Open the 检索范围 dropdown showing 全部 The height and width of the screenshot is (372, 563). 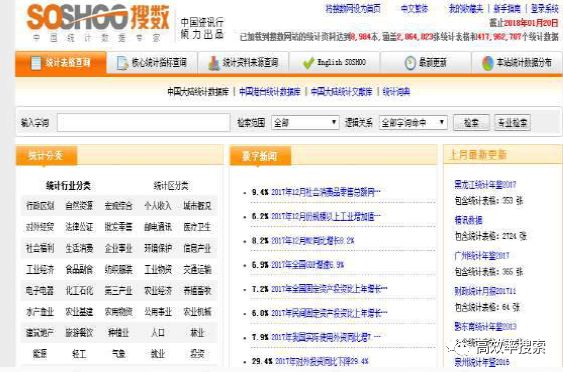point(305,123)
